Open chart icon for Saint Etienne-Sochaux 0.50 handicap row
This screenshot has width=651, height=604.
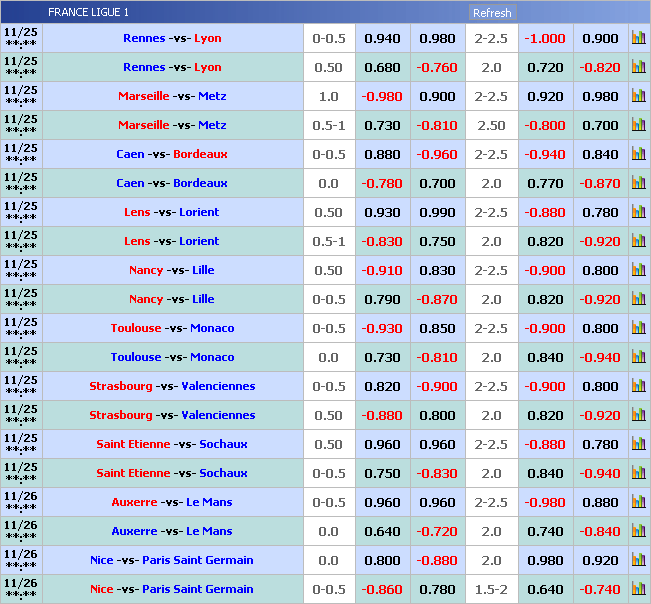point(638,444)
